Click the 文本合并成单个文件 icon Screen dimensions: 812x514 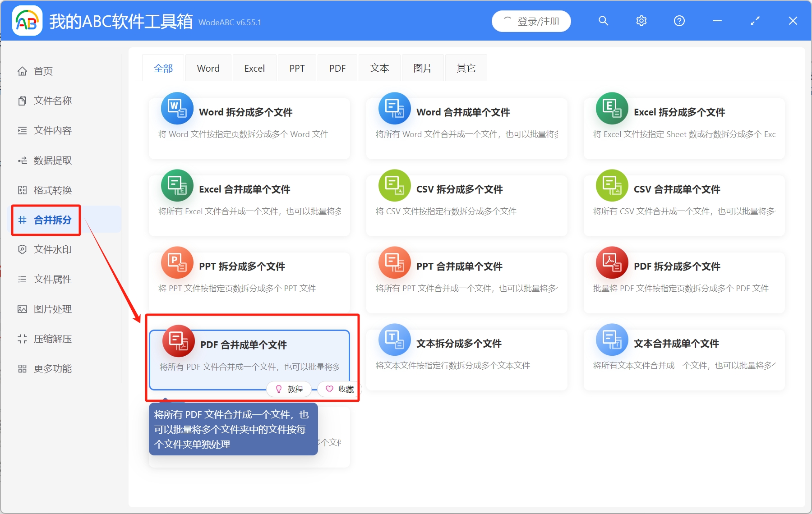coord(611,340)
